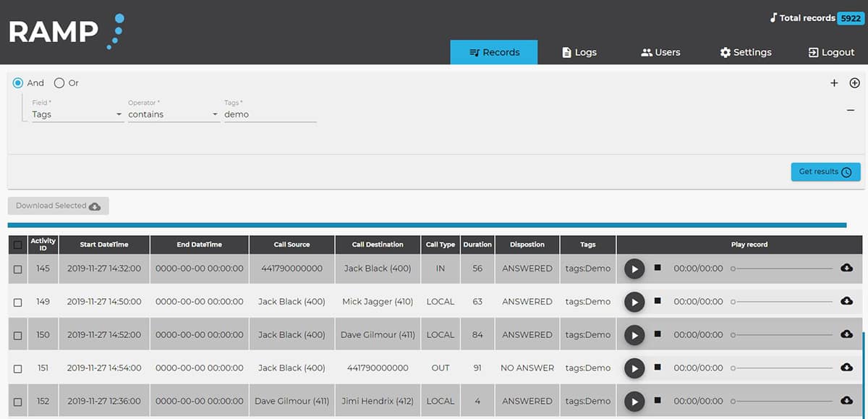Download the recording for activity 151
The height and width of the screenshot is (419, 868).
coord(846,368)
